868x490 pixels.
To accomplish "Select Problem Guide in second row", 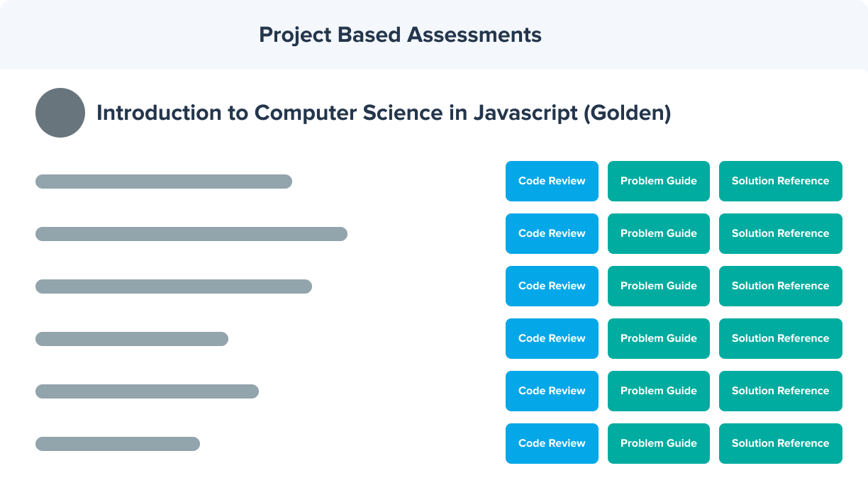I will (x=659, y=233).
